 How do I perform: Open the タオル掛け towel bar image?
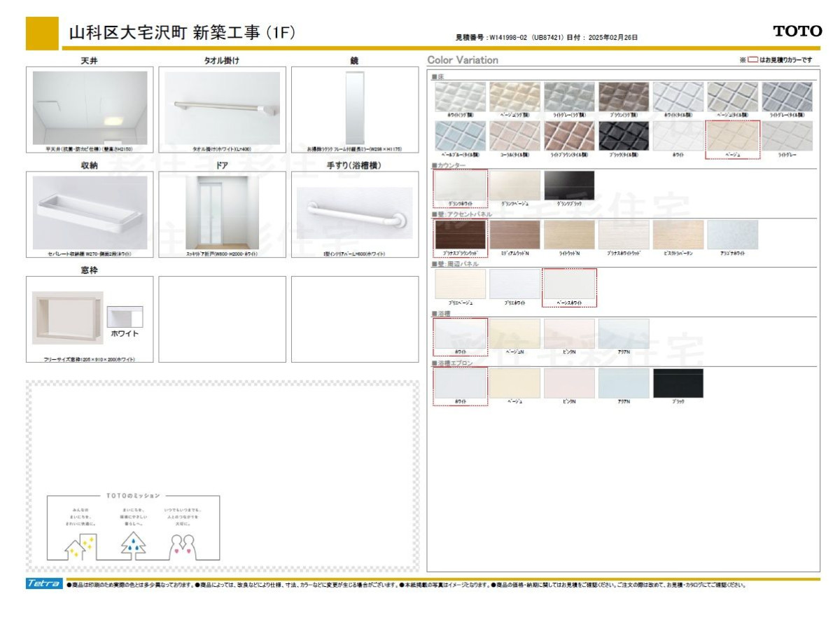point(222,108)
